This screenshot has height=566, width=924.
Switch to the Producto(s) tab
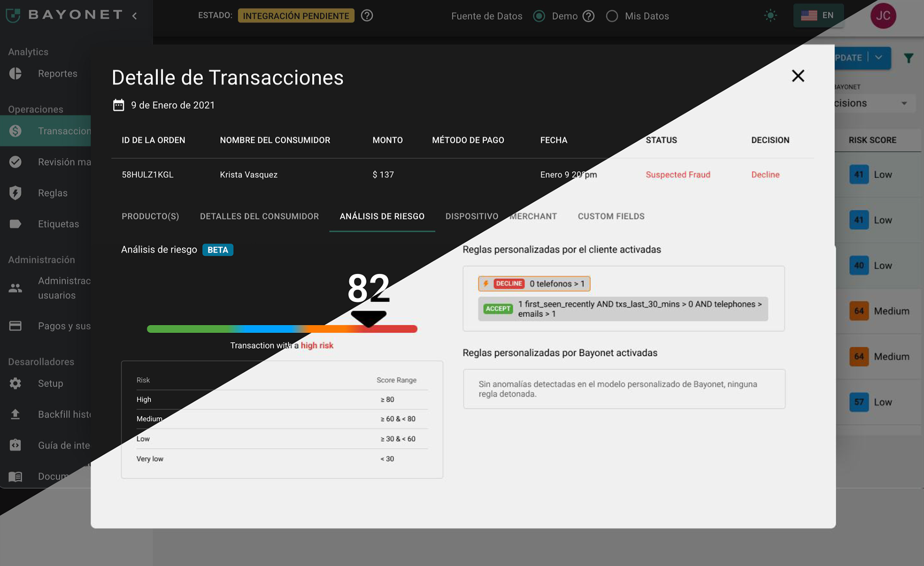pyautogui.click(x=150, y=216)
